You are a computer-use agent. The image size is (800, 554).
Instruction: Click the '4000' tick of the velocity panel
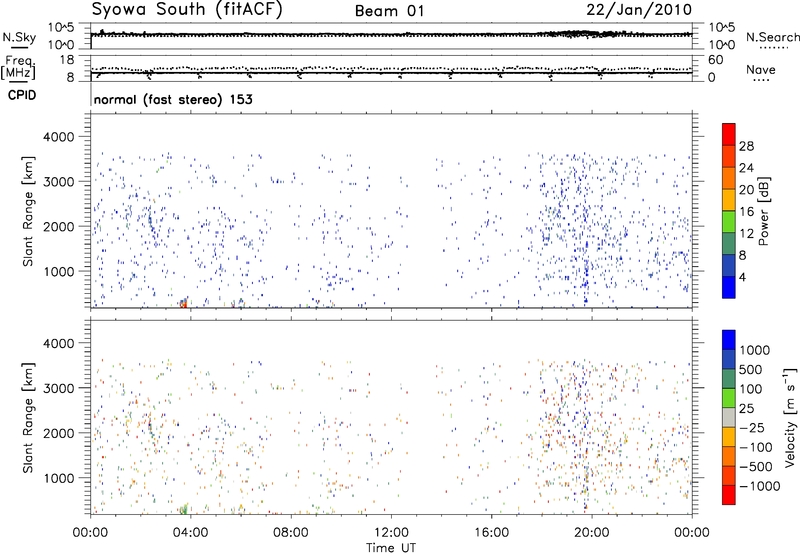[58, 343]
